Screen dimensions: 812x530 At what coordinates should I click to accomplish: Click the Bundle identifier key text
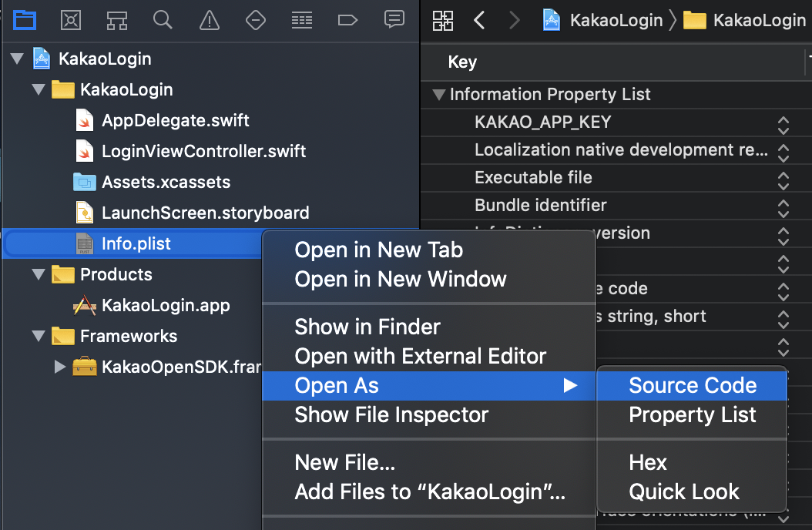[x=540, y=206]
